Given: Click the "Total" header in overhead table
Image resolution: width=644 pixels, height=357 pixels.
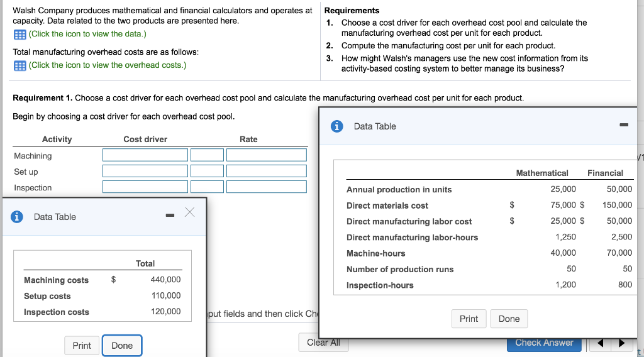Looking at the screenshot, I should point(145,263).
